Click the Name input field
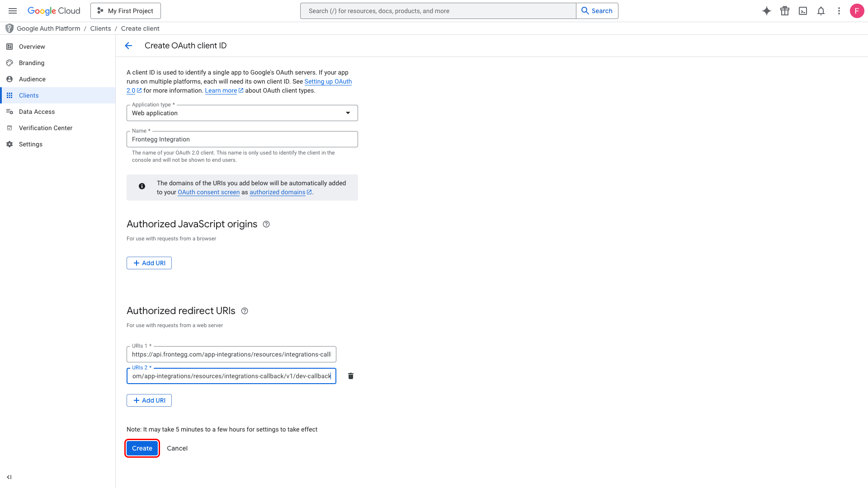868x488 pixels. [242, 139]
